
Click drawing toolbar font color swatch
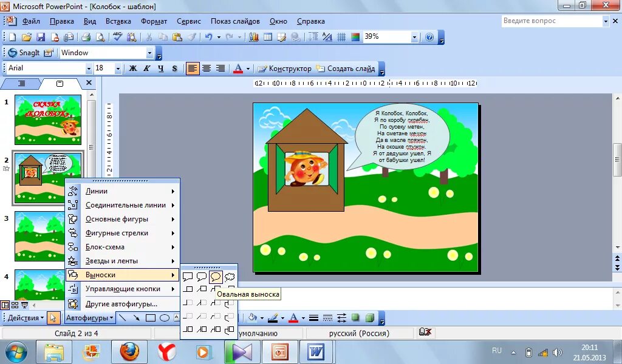[293, 318]
